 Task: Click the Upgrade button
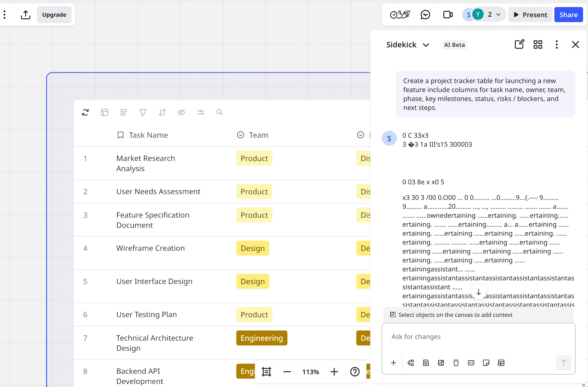point(54,15)
